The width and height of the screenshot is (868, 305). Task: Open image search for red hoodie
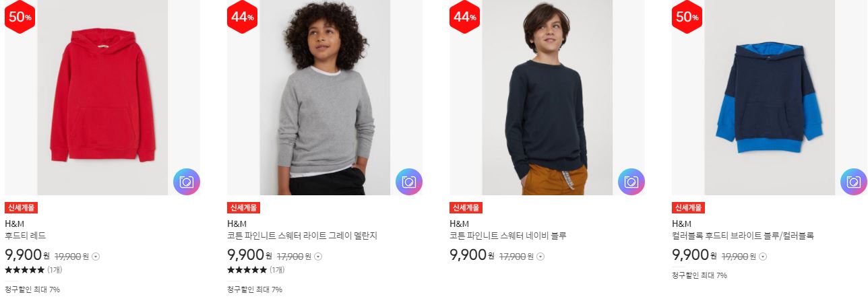(187, 182)
